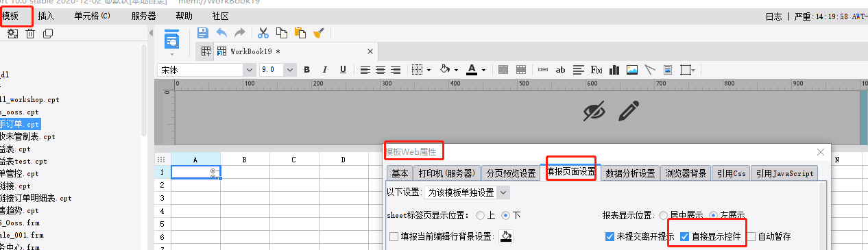
Task: Switch to 数据分析设置 tab
Action: [630, 173]
